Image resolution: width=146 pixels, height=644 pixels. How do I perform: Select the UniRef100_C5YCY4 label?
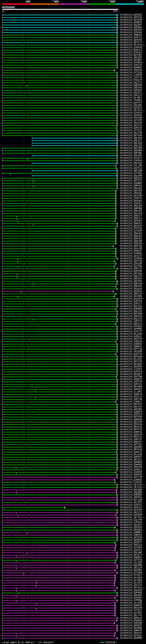point(131,77)
